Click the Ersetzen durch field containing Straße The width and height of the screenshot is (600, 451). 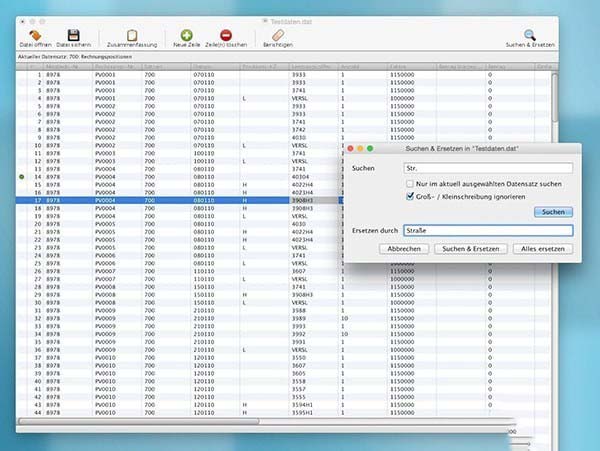(487, 230)
